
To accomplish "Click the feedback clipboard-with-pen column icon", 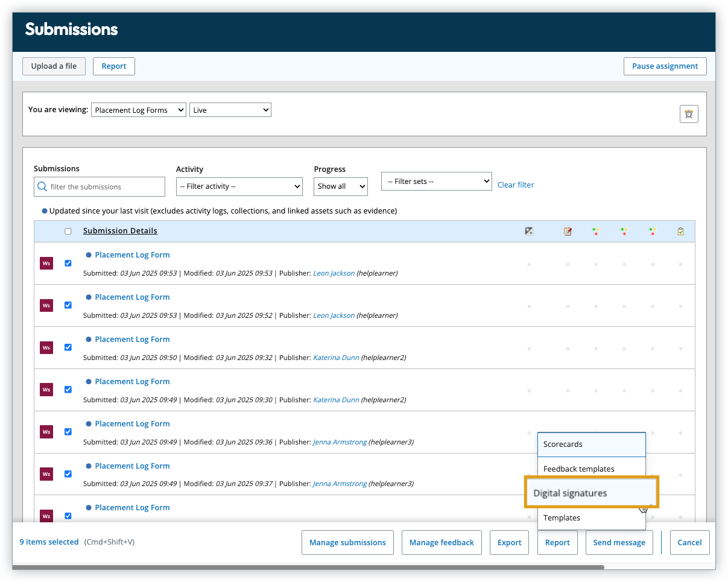I will pos(568,231).
